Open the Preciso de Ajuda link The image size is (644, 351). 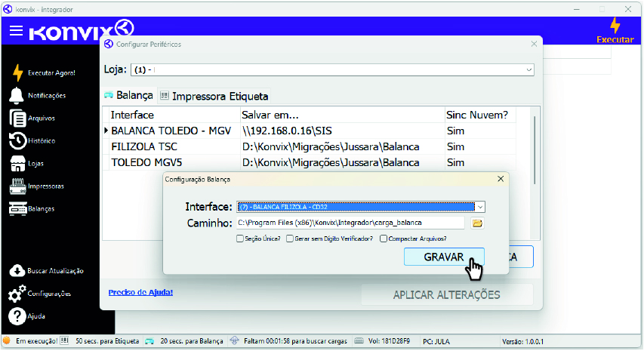[140, 292]
